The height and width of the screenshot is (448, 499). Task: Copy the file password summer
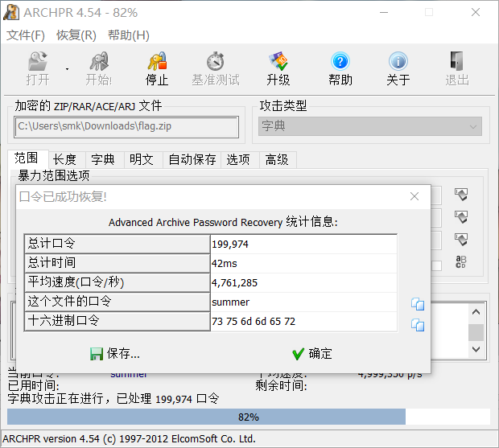coord(418,304)
